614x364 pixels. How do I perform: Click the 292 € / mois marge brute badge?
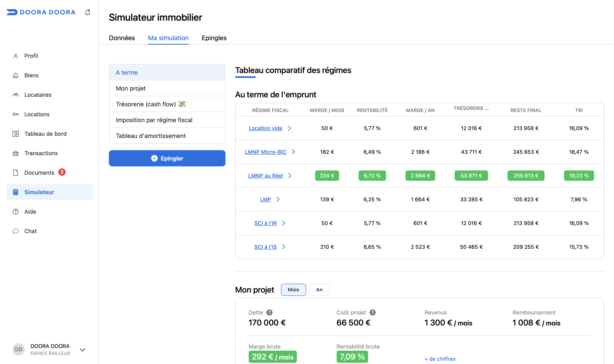point(273,357)
